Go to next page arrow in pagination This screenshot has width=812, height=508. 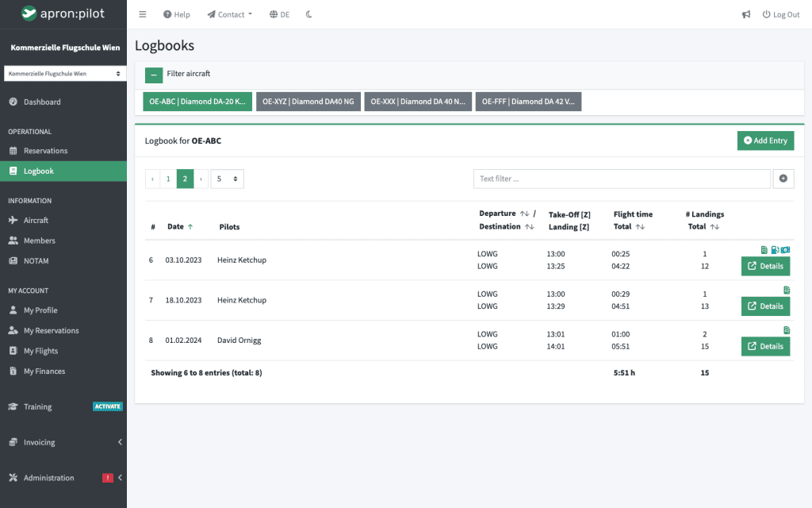coord(201,179)
